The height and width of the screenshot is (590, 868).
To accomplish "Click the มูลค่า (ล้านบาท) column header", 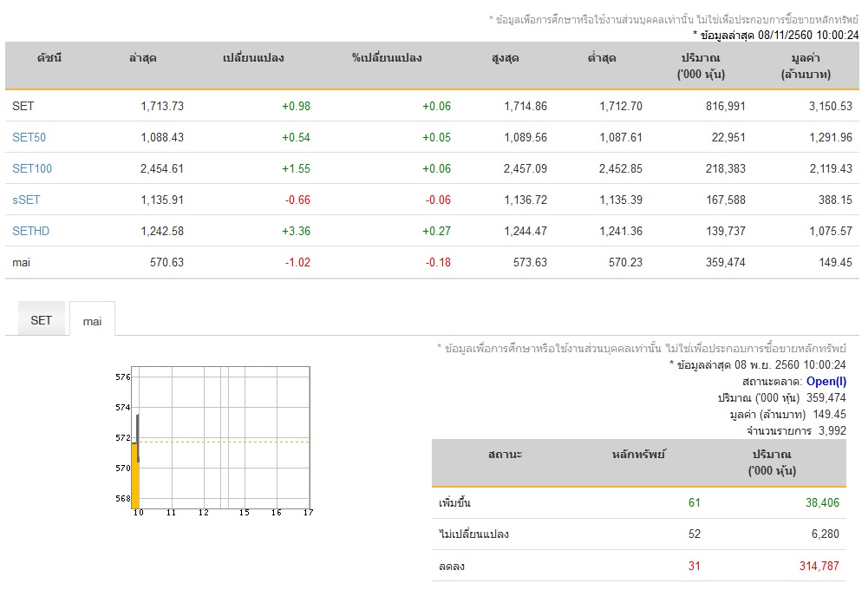I will [806, 66].
